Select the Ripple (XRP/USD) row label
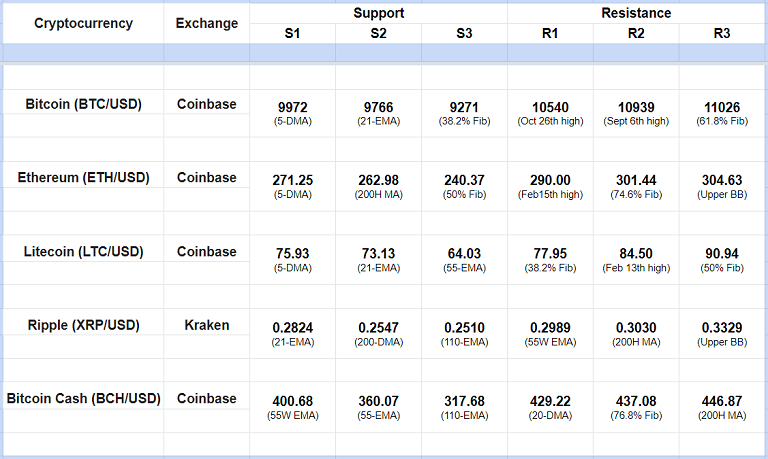 tap(83, 325)
